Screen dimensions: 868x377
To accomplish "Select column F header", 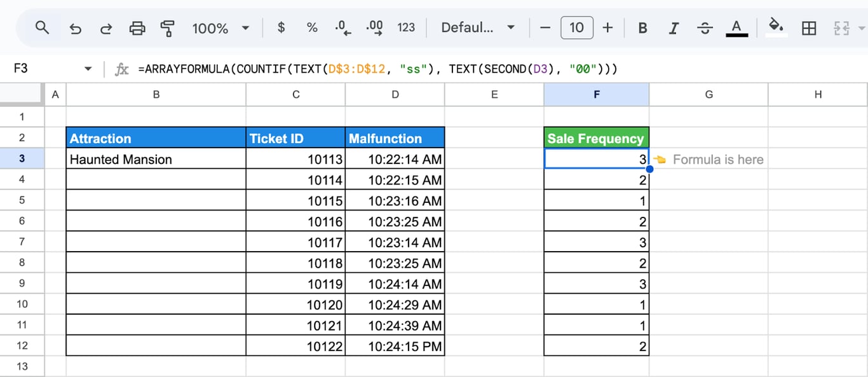I will point(597,94).
